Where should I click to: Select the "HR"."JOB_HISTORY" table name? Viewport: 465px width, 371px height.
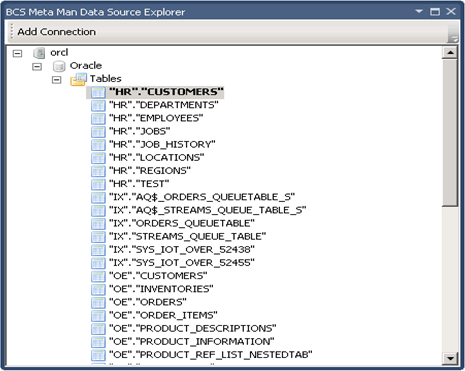point(162,144)
